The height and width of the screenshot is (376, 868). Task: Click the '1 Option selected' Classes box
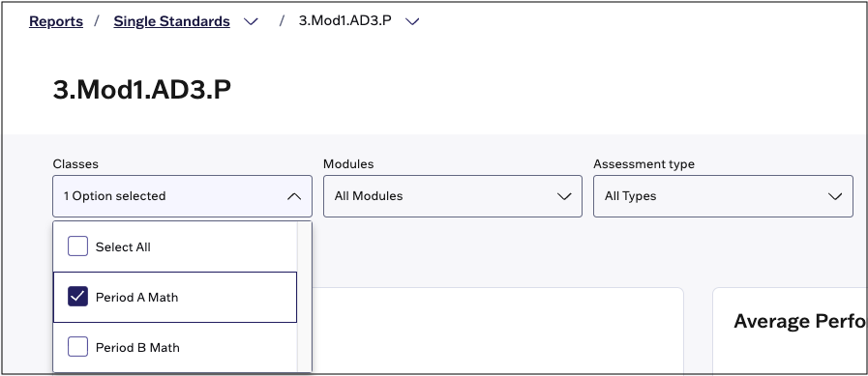pyautogui.click(x=182, y=196)
